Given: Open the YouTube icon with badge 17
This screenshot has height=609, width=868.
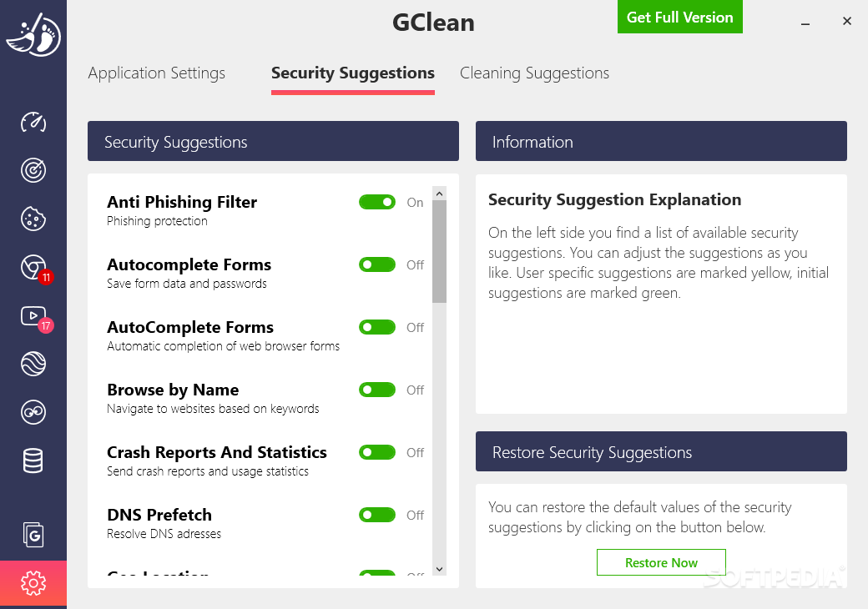Looking at the screenshot, I should coord(35,318).
